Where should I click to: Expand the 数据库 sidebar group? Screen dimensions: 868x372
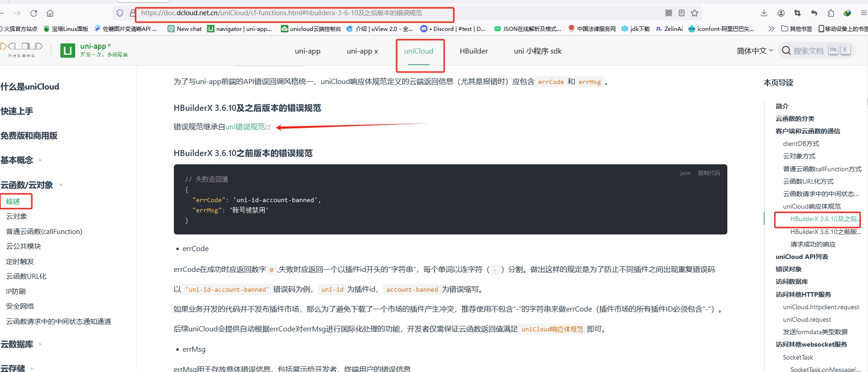(x=21, y=344)
